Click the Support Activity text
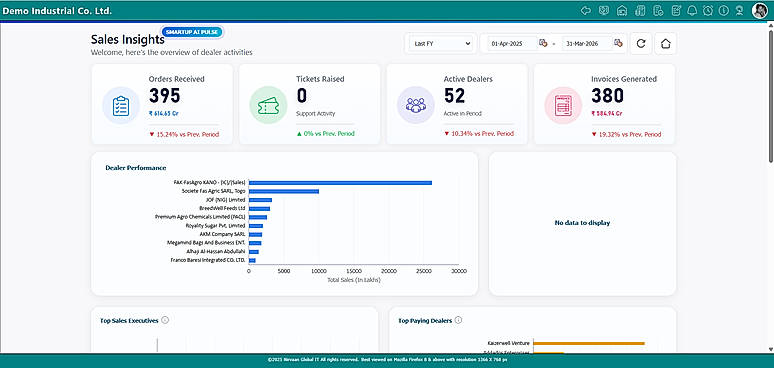Viewport: 774px width, 368px height. [x=315, y=113]
